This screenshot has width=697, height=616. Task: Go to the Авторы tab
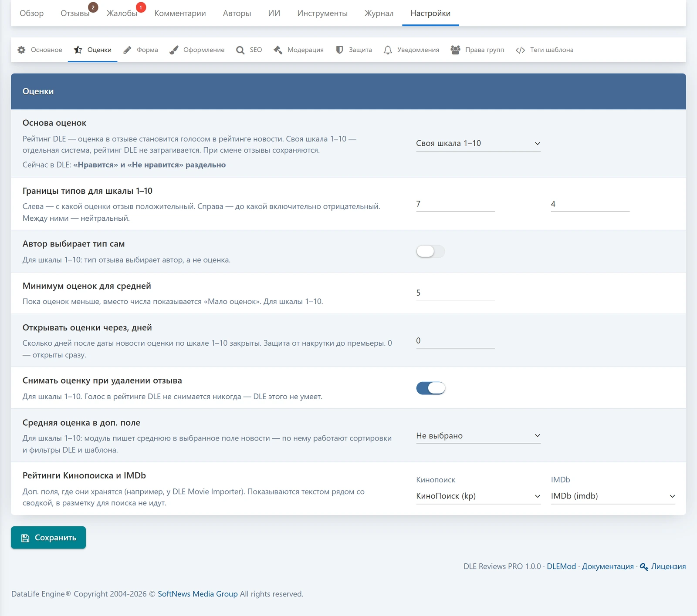(x=237, y=13)
